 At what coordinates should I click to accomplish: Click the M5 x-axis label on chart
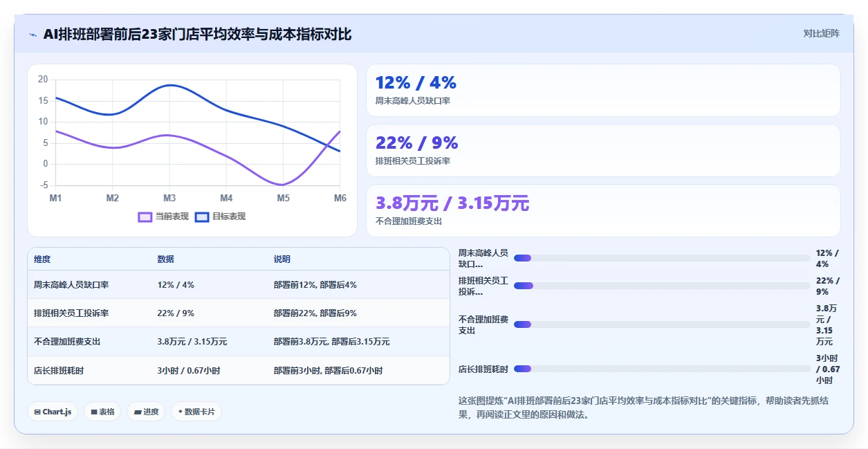(283, 199)
